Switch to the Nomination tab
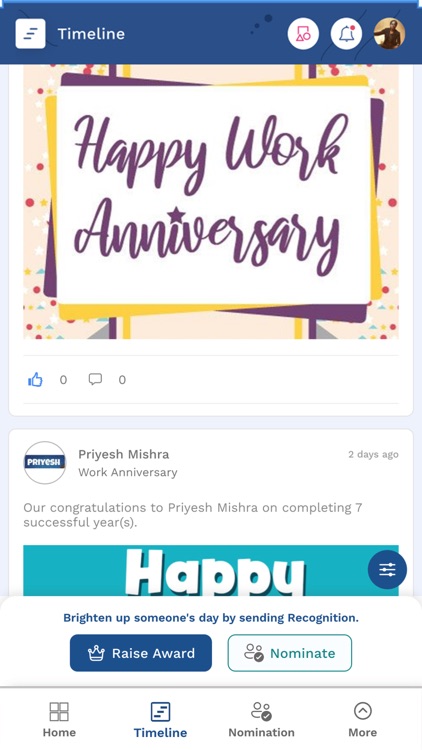This screenshot has width=422, height=750. point(261,719)
